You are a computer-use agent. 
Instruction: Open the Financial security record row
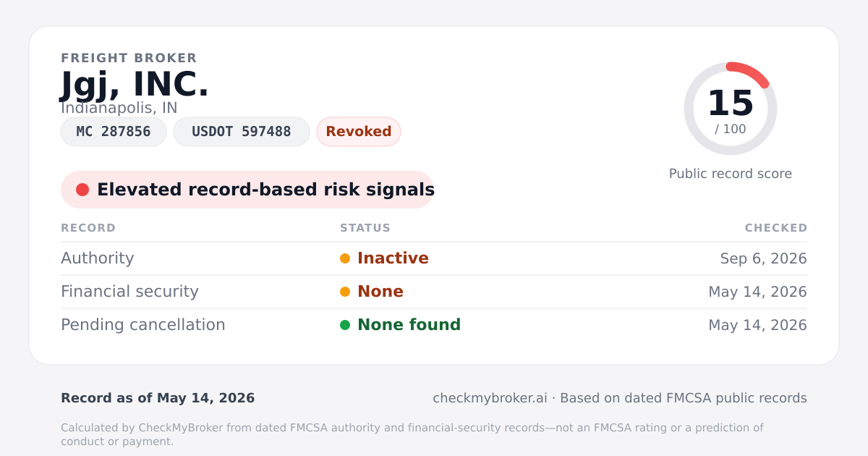434,292
